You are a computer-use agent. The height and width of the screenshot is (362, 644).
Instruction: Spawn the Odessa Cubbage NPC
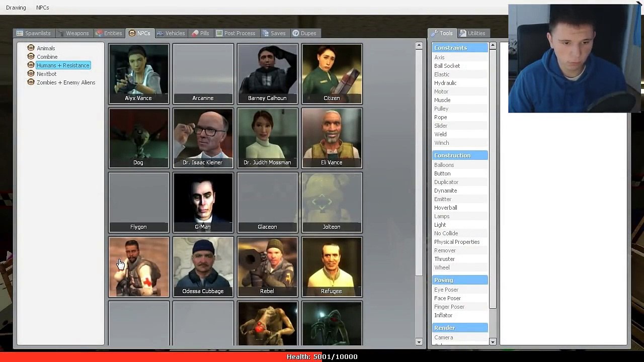pos(203,266)
